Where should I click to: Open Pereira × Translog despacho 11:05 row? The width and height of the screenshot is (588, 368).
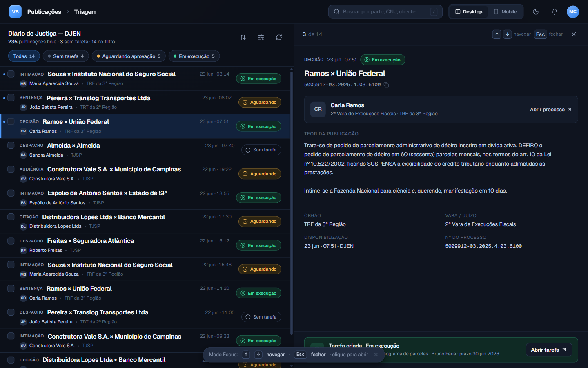(x=145, y=317)
